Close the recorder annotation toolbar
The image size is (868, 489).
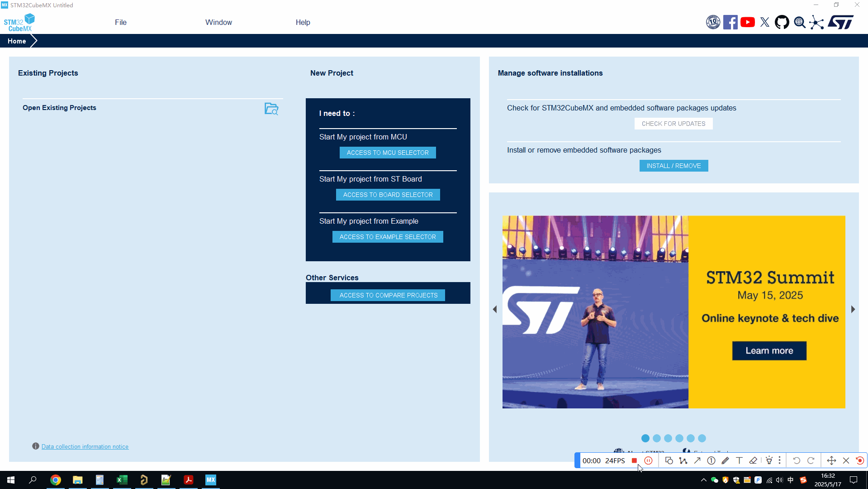click(846, 460)
